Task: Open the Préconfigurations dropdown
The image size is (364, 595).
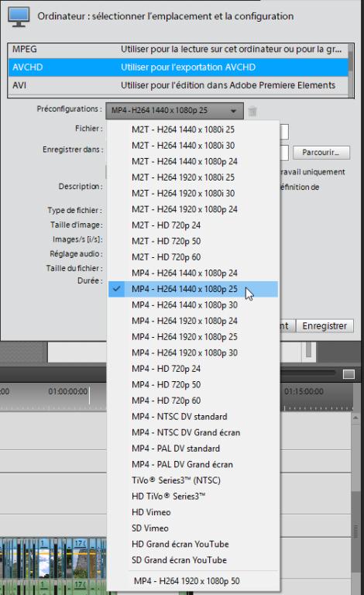Action: [x=174, y=111]
